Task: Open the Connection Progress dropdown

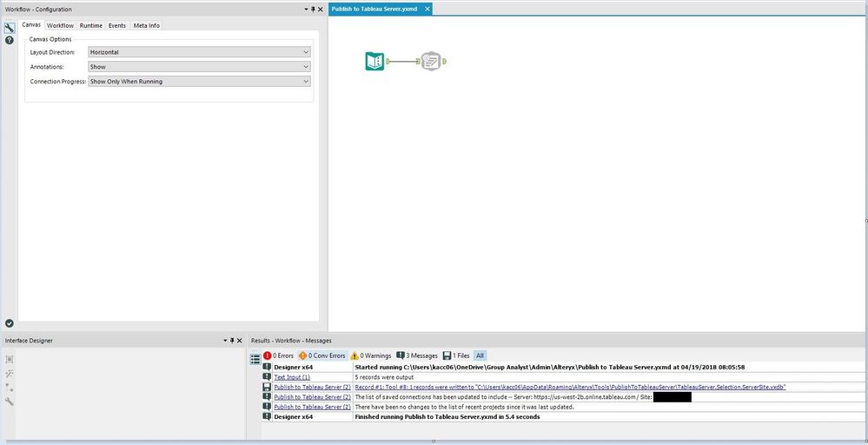Action: (199, 82)
